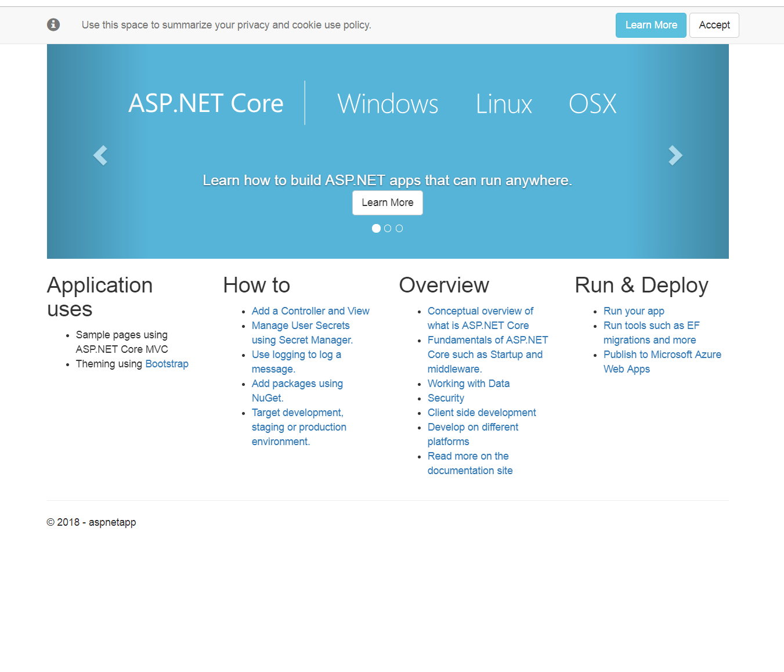The width and height of the screenshot is (784, 672).
Task: Click the How to heading
Action: pos(256,286)
